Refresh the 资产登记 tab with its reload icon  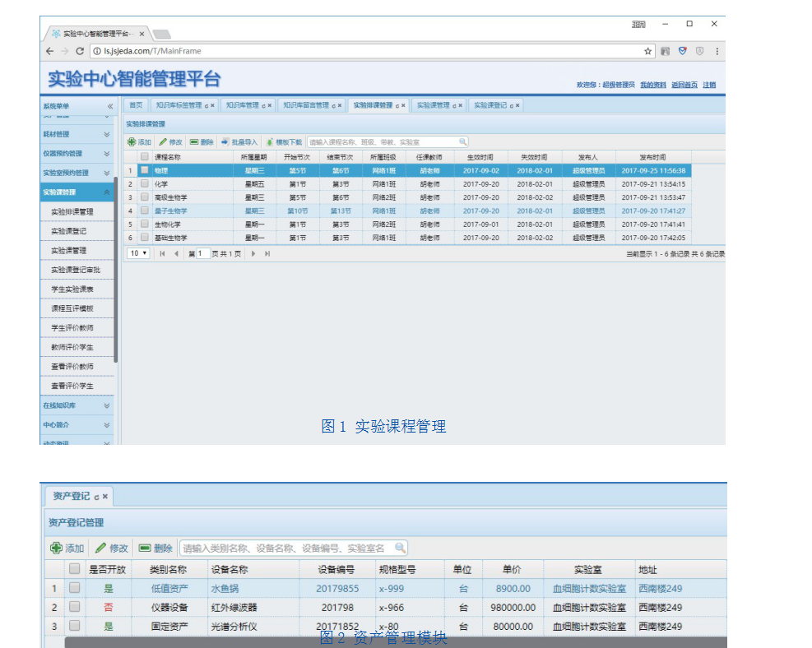[x=96, y=497]
